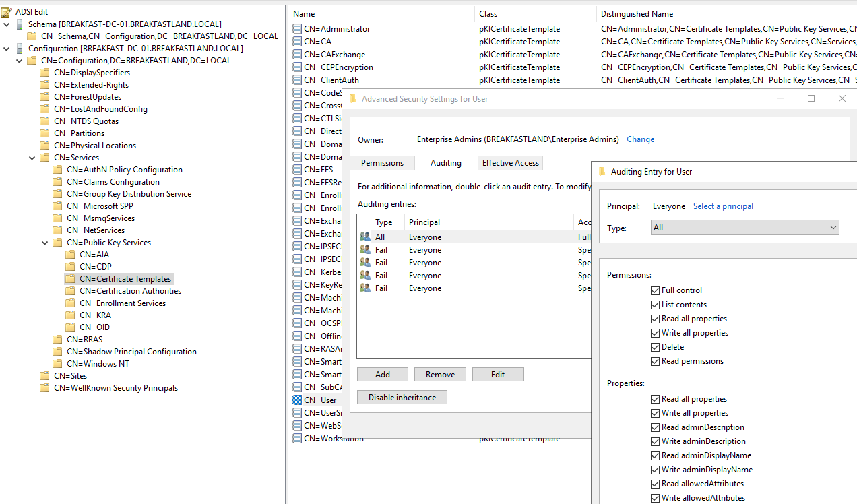The width and height of the screenshot is (857, 504).
Task: Switch to the Permissions tab
Action: (382, 163)
